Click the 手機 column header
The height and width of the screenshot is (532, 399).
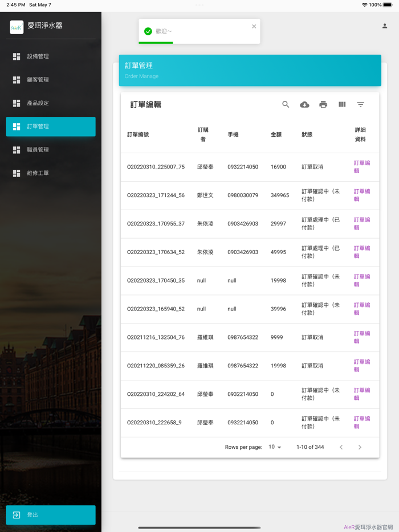[233, 134]
